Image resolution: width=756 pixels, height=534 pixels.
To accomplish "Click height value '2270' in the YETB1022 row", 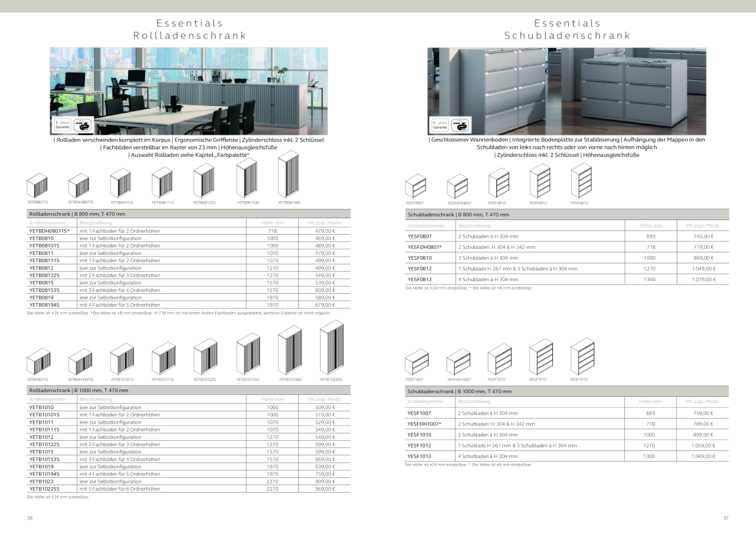I will click(x=273, y=482).
